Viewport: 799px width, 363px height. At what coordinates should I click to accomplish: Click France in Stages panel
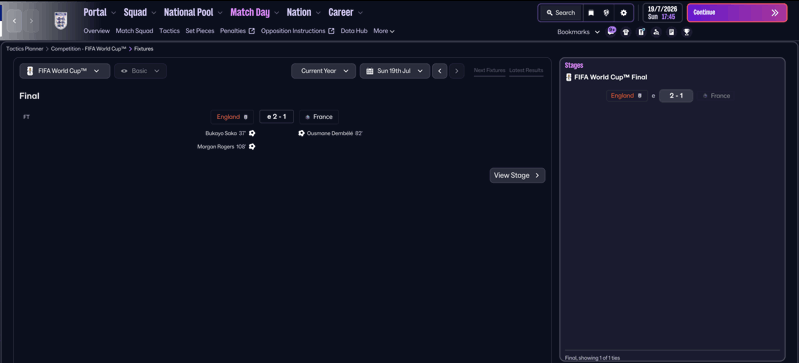tap(716, 96)
